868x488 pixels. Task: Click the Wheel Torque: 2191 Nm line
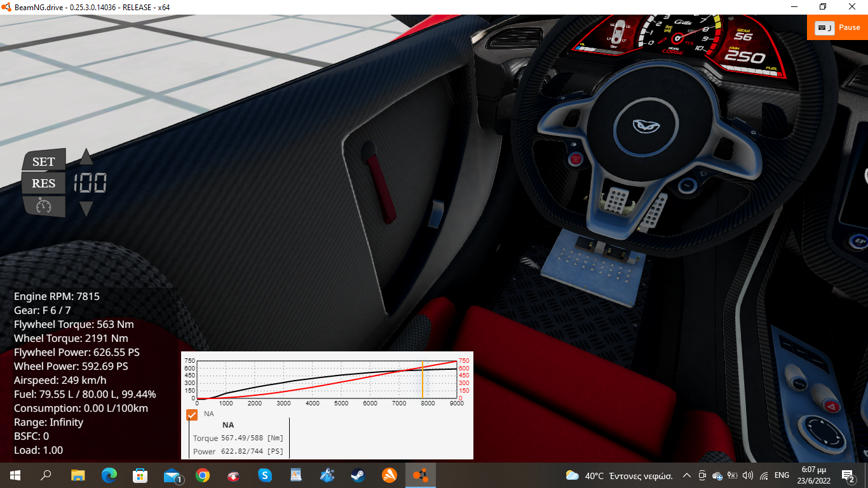71,338
